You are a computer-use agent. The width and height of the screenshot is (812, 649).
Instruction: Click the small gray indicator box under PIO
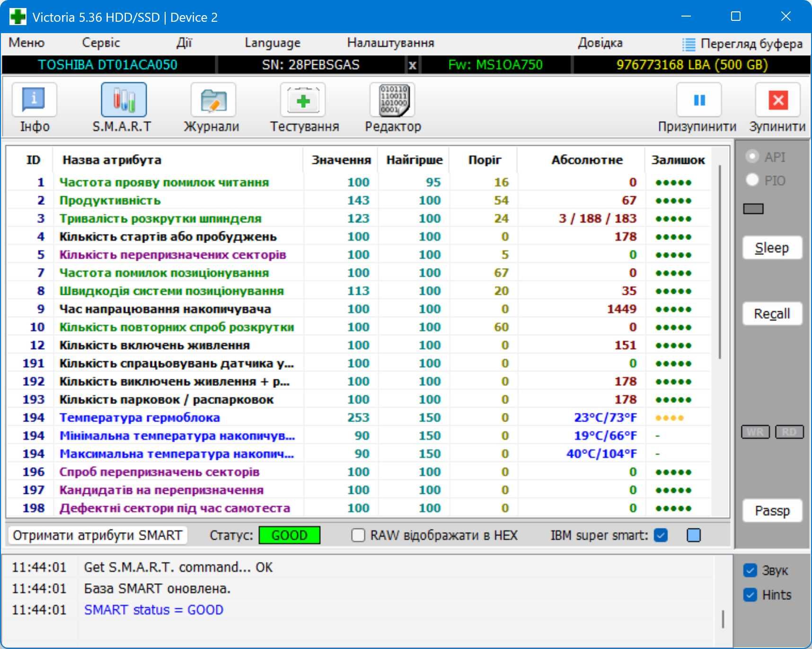click(x=753, y=209)
